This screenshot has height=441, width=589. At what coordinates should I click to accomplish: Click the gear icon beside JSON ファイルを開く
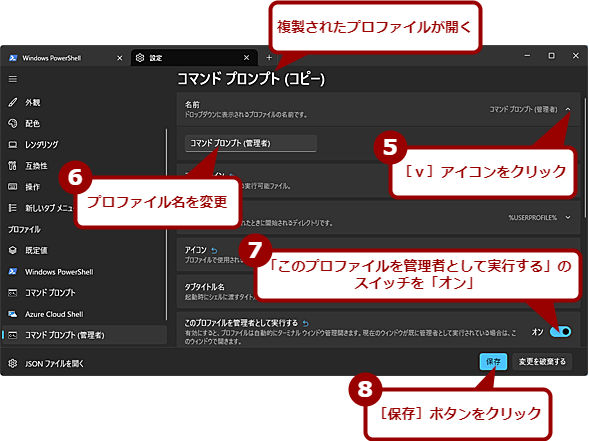13,363
